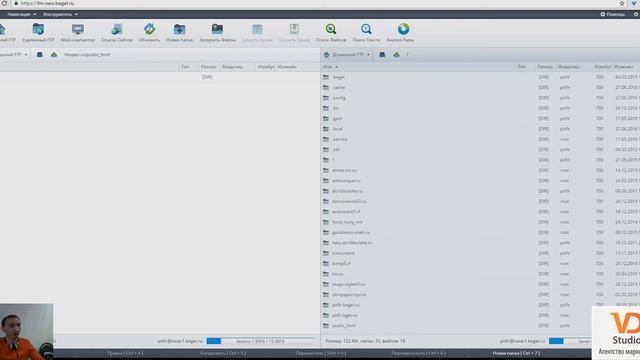Select the .gem folder name
Image resolution: width=640 pixels, height=360 pixels.
[x=337, y=118]
